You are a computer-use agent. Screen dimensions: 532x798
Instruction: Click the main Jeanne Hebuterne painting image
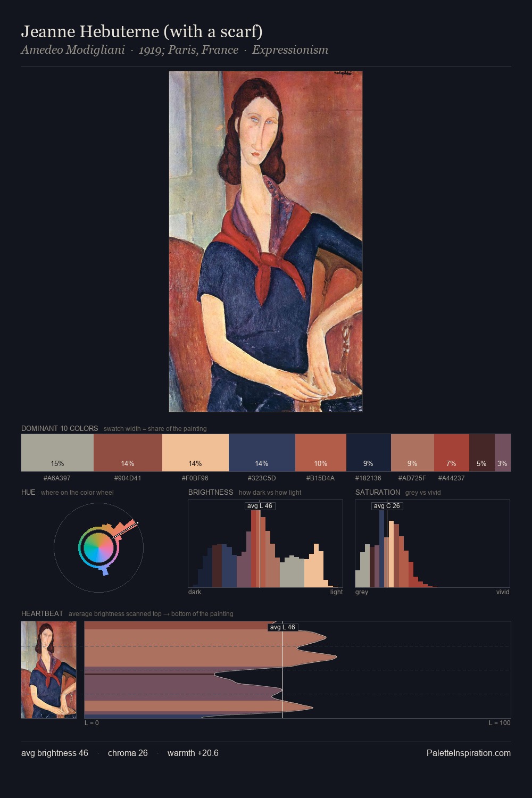click(265, 242)
